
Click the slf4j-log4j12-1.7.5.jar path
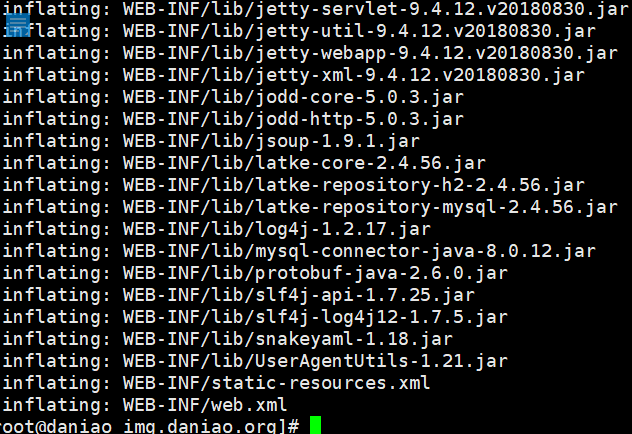(315, 317)
